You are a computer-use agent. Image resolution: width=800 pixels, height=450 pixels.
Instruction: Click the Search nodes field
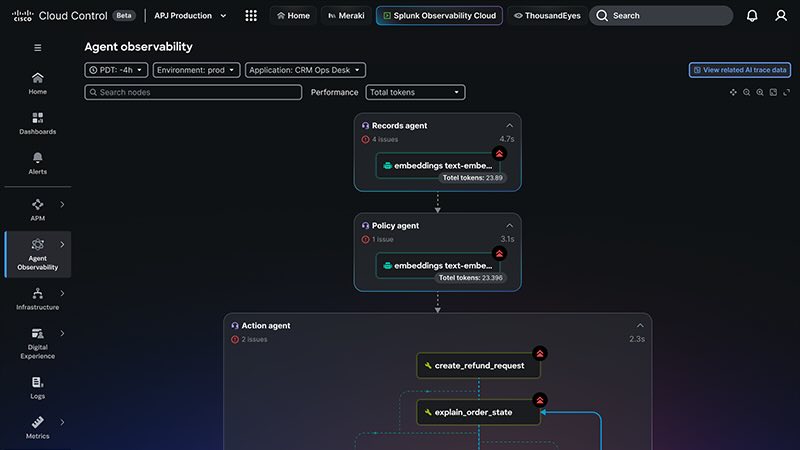(193, 92)
